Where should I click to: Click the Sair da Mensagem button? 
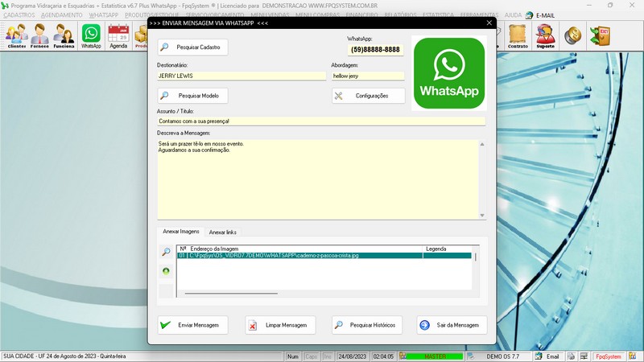pyautogui.click(x=452, y=325)
